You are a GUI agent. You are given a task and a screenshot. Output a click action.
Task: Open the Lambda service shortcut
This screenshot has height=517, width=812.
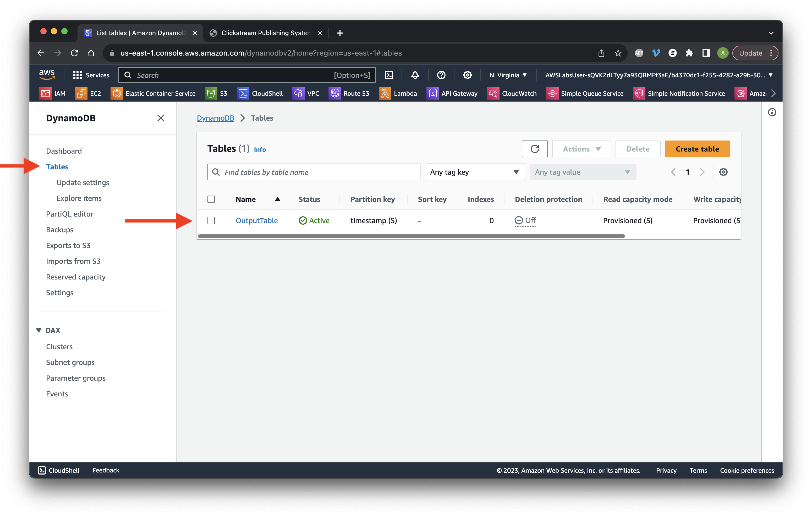pos(398,94)
